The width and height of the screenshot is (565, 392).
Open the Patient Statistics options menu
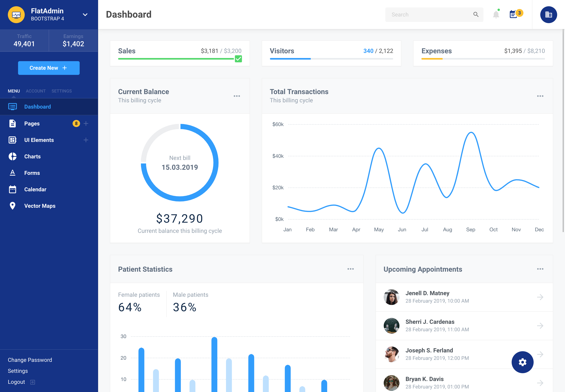(x=350, y=269)
